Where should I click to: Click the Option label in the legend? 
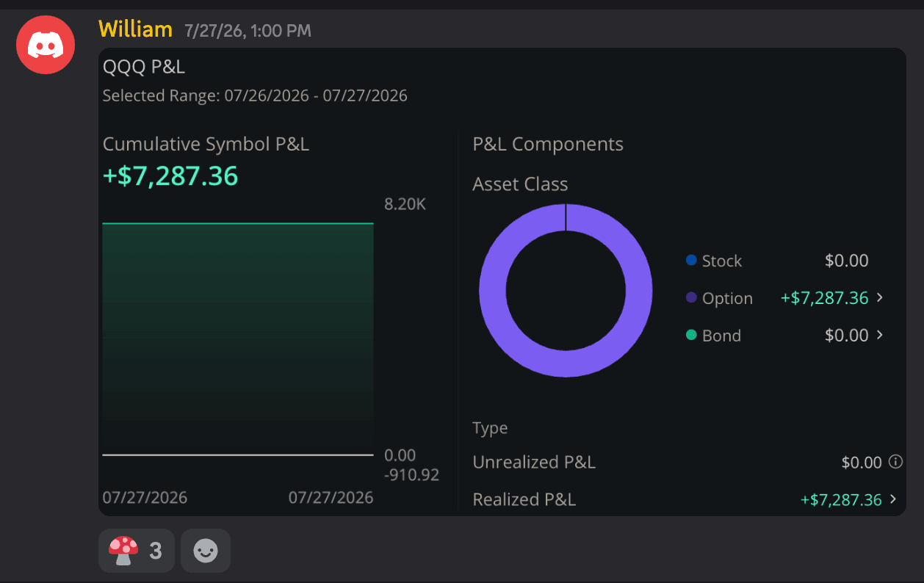[x=727, y=299]
